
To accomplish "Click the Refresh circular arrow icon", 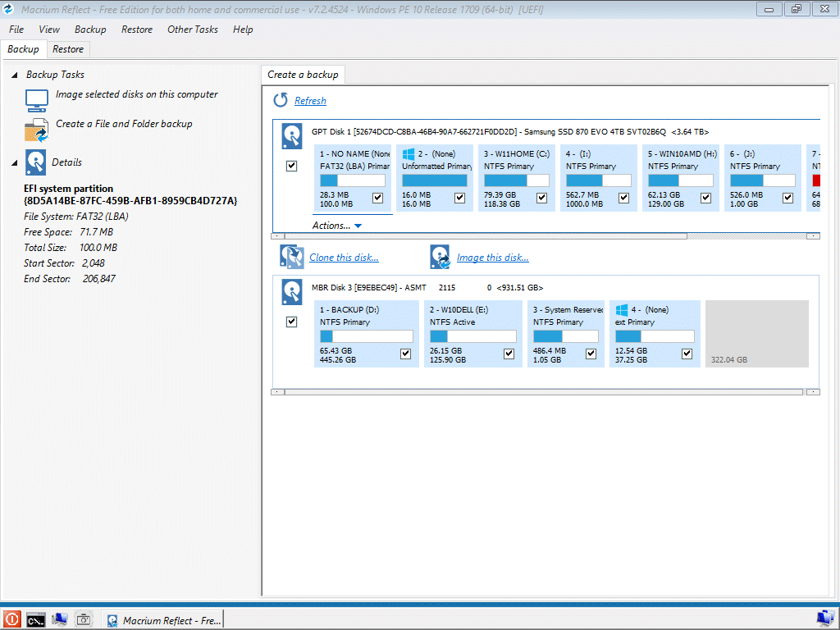I will click(281, 100).
